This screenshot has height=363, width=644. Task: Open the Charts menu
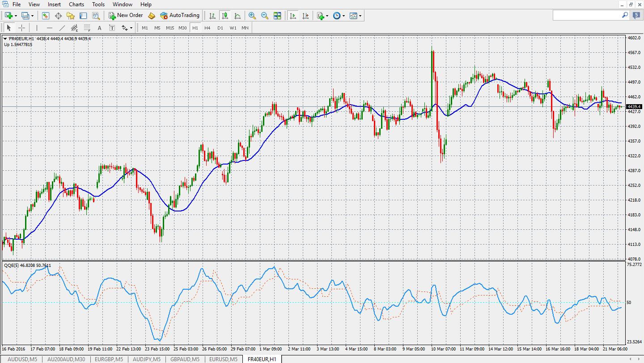tap(76, 4)
